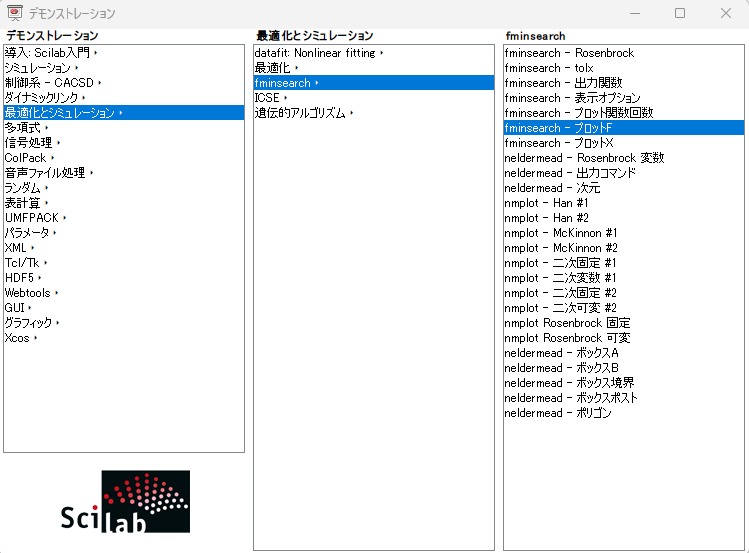Select the グラフィック demo category
This screenshot has width=749, height=553.
30,323
